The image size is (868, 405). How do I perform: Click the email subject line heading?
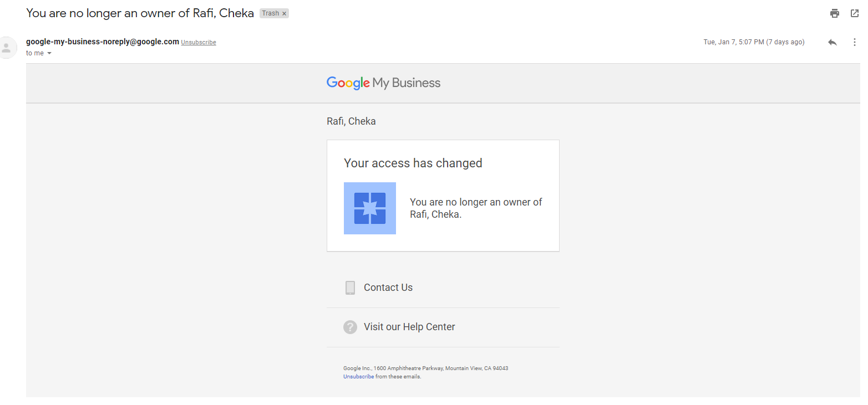140,13
